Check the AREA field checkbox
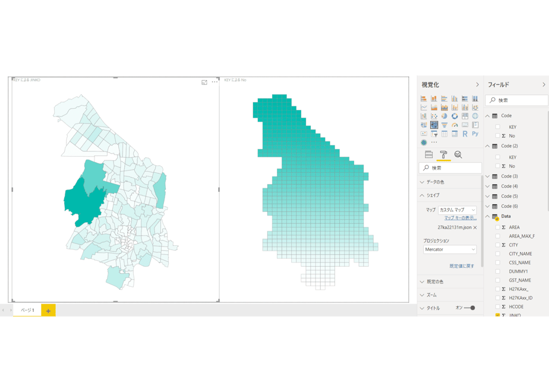549x392 pixels. pyautogui.click(x=497, y=227)
